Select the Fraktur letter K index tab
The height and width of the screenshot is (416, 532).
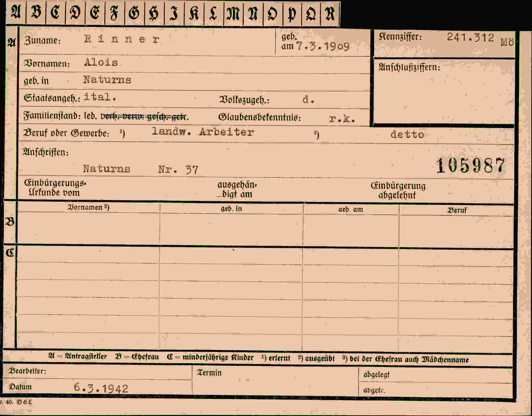pyautogui.click(x=194, y=14)
